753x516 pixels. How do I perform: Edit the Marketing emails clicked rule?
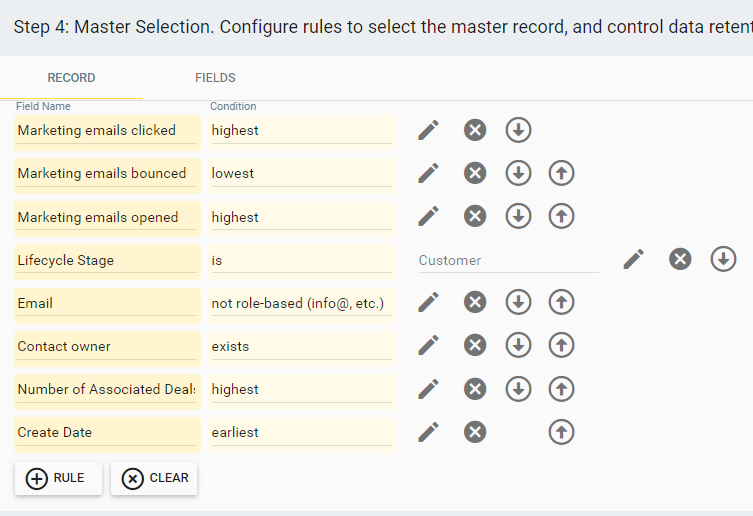(428, 130)
